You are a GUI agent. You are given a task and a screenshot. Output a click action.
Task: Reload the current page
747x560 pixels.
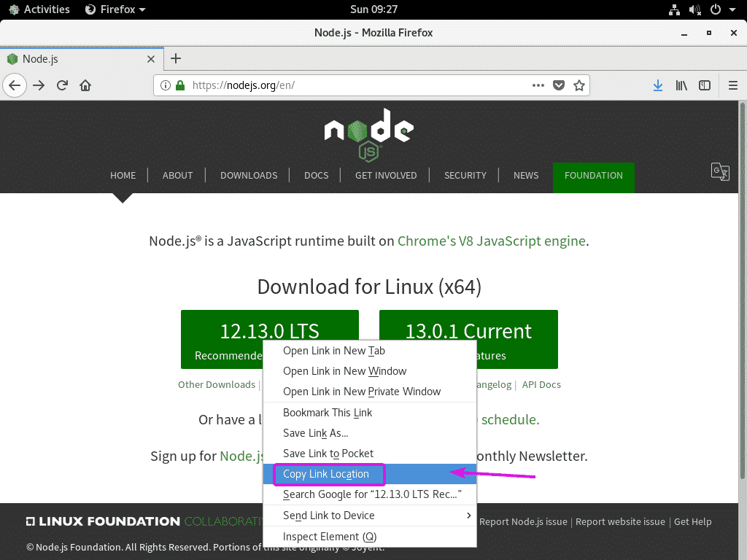pyautogui.click(x=62, y=85)
